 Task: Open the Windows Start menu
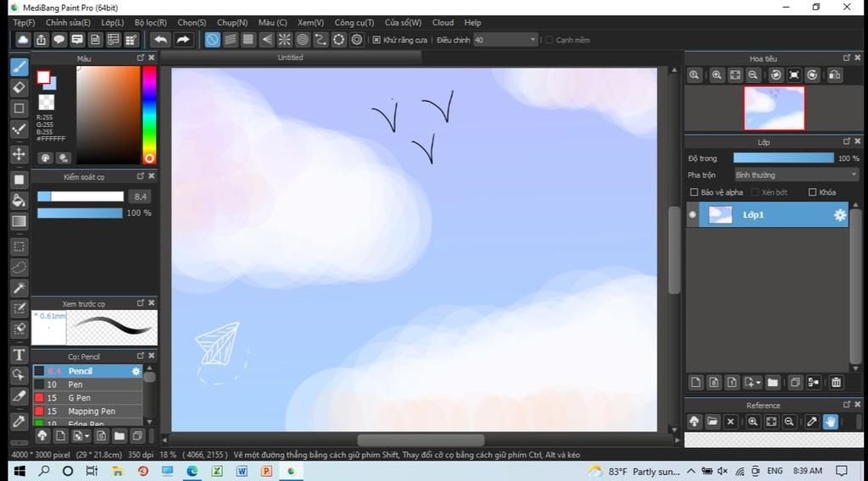click(x=19, y=471)
